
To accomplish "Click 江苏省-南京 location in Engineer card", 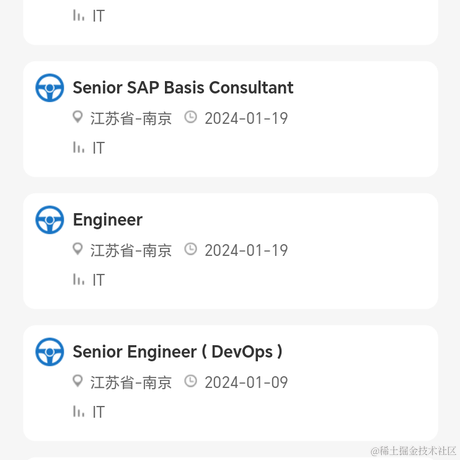I will pyautogui.click(x=131, y=251).
